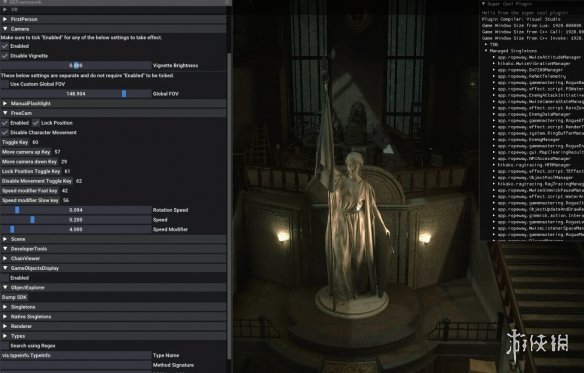Click the Type Name input field
The image size is (584, 373).
point(76,355)
